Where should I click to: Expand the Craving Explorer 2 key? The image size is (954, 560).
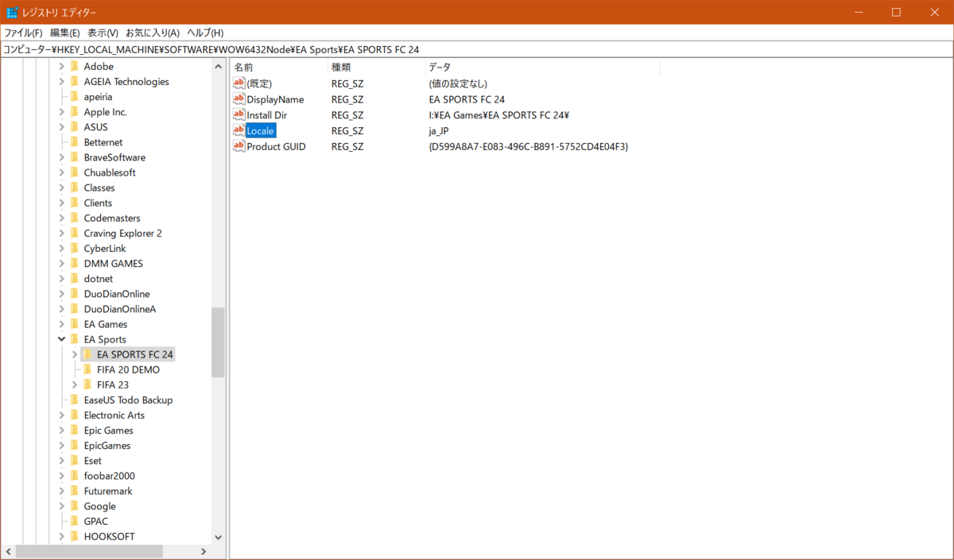click(61, 234)
